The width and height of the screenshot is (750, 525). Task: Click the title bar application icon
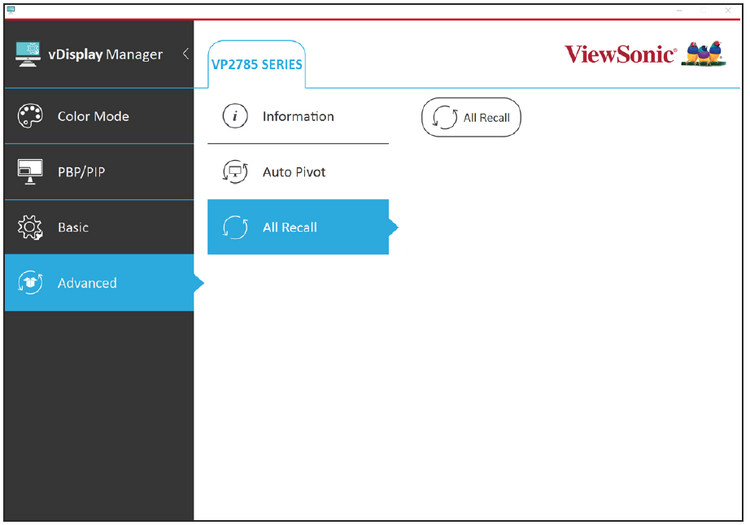point(11,10)
